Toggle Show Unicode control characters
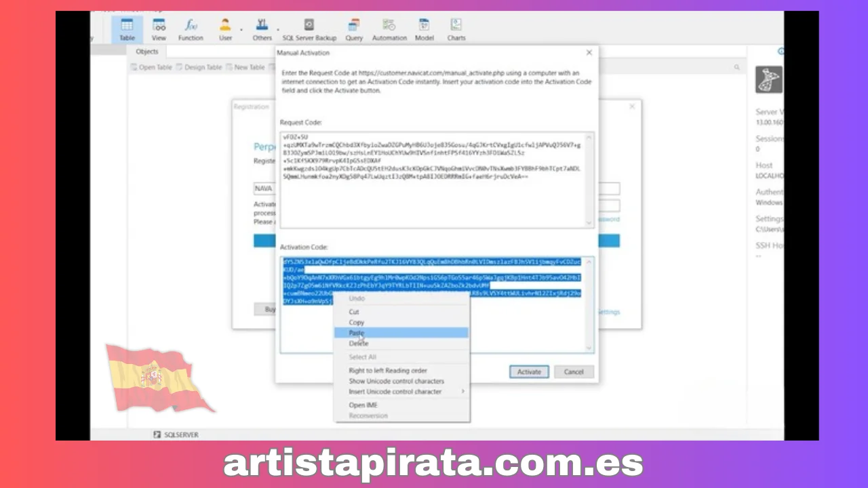This screenshot has height=488, width=868. point(401,381)
